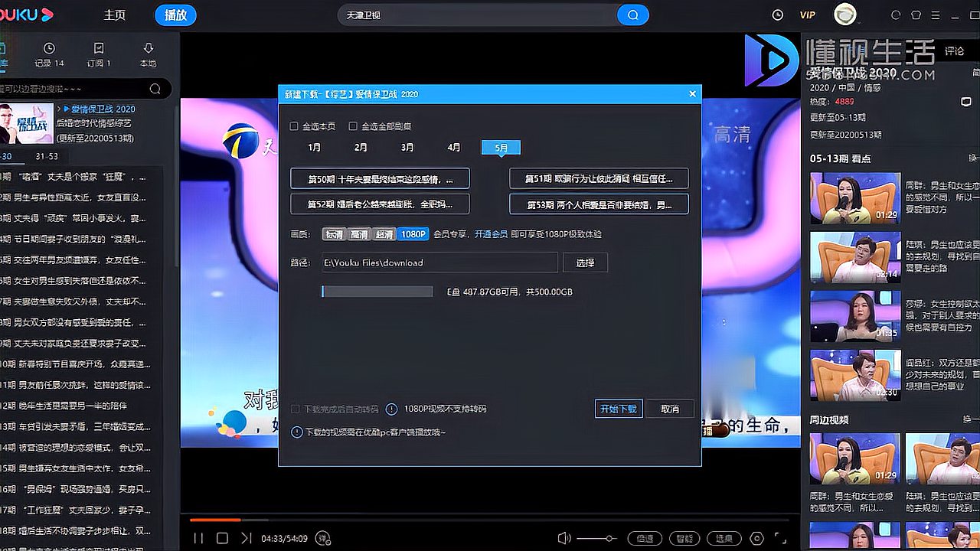Viewport: 980px width, 551px height.
Task: Click 取消 to cancel the download dialog
Action: pyautogui.click(x=670, y=409)
